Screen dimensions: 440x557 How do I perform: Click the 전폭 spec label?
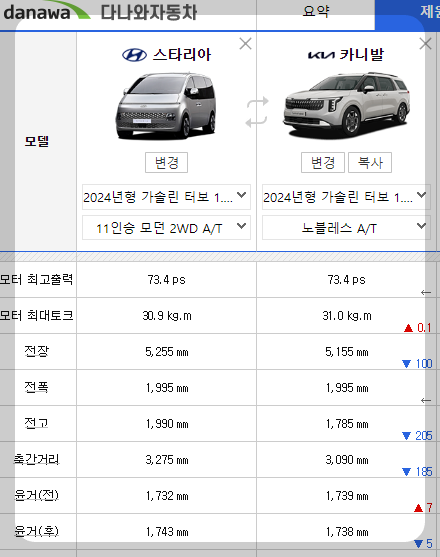[37, 387]
